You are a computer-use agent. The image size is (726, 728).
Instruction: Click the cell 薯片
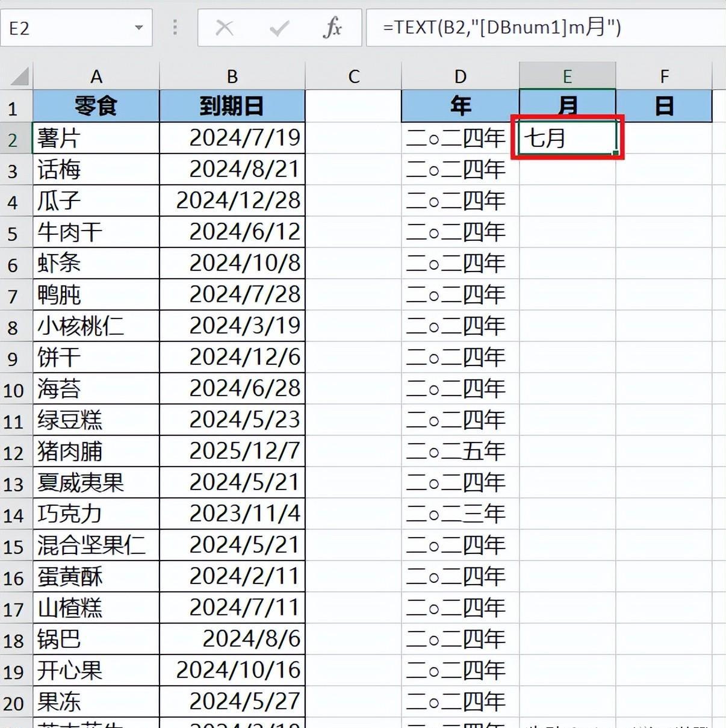pyautogui.click(x=96, y=138)
